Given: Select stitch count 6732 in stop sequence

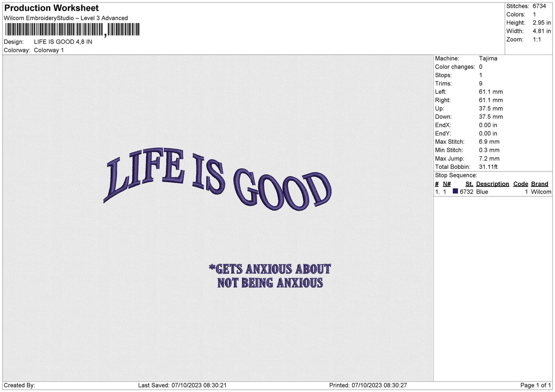Looking at the screenshot, I should point(467,191).
